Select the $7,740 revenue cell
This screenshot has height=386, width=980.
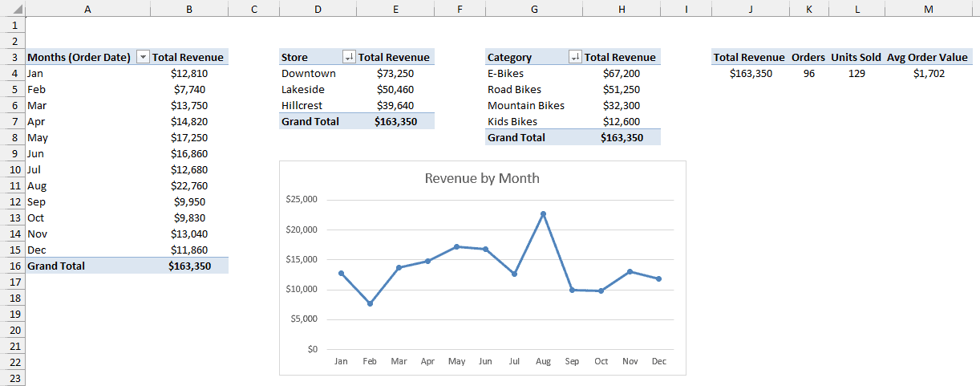pyautogui.click(x=189, y=89)
